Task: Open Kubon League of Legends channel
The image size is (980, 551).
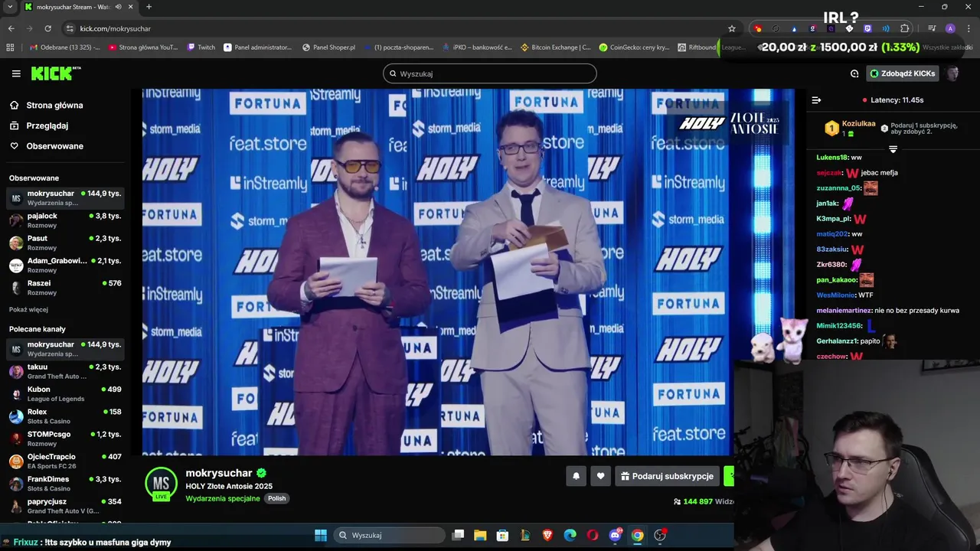Action: point(65,393)
